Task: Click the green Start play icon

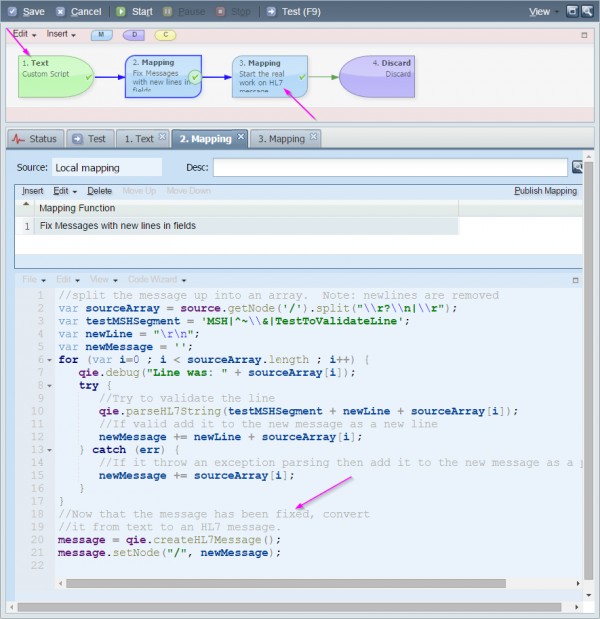Action: [x=121, y=11]
